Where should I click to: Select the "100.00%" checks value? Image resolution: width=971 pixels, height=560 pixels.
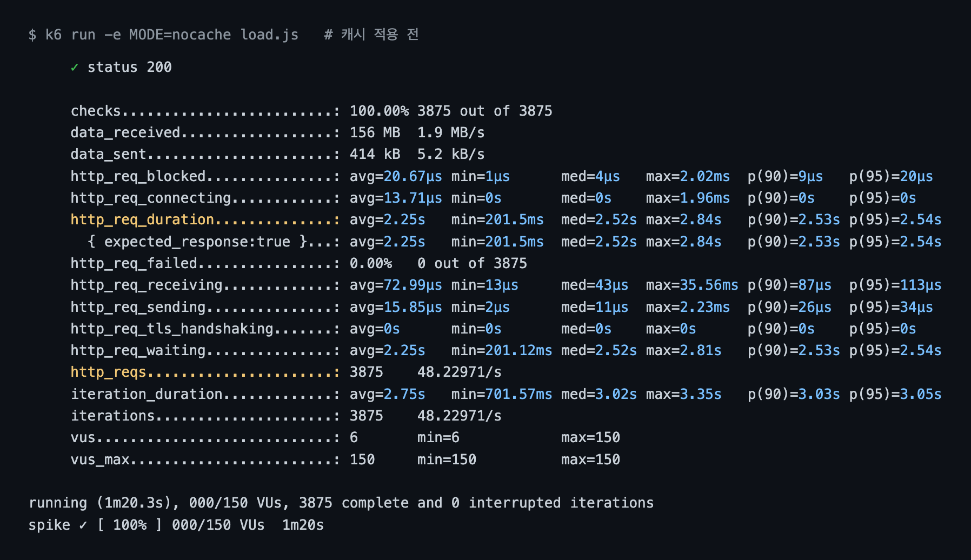[x=379, y=111]
